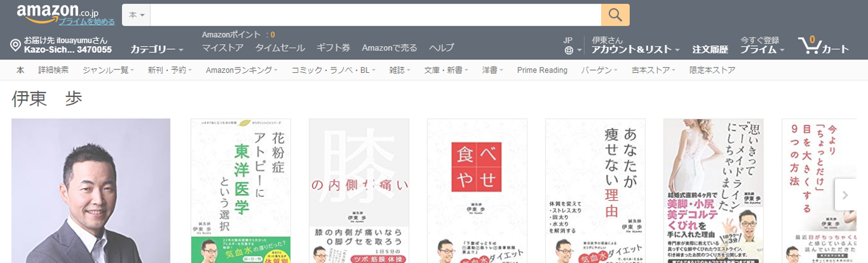Open the 古本ストア submenu

[653, 70]
